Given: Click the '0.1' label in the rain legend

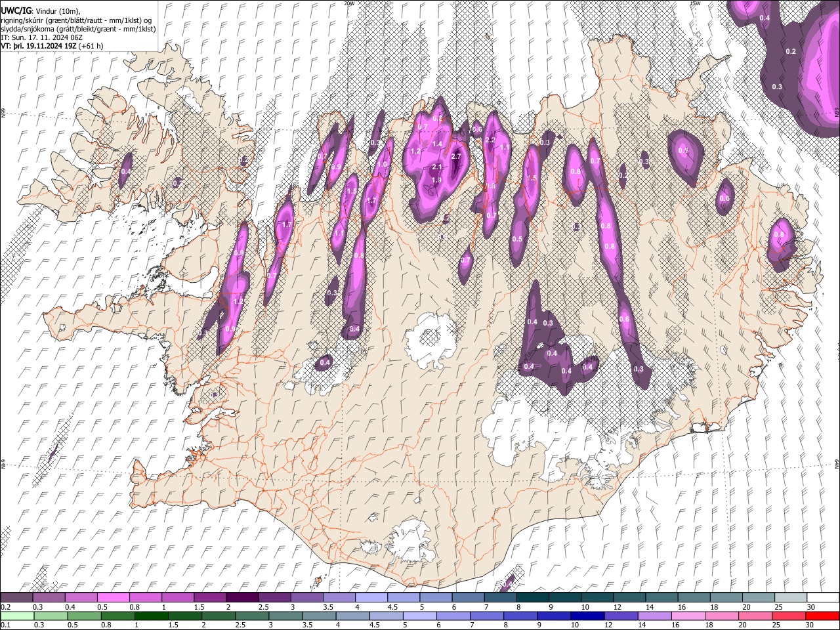Looking at the screenshot, I should (5, 625).
